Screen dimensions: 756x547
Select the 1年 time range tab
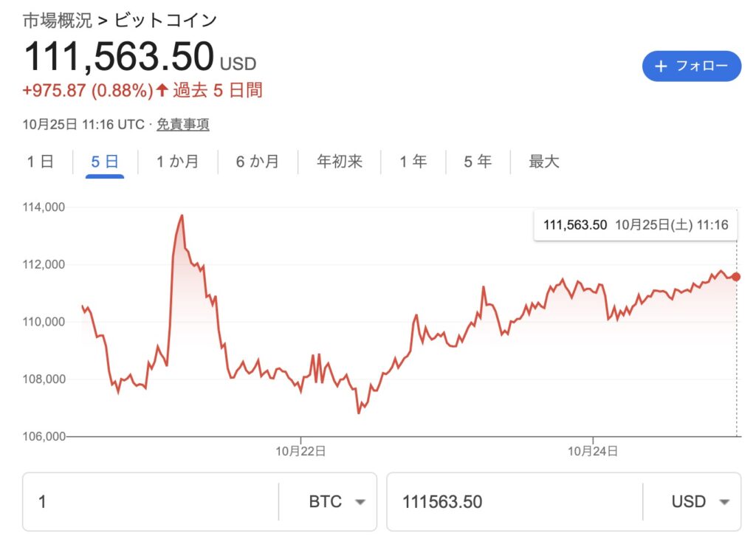tap(413, 162)
